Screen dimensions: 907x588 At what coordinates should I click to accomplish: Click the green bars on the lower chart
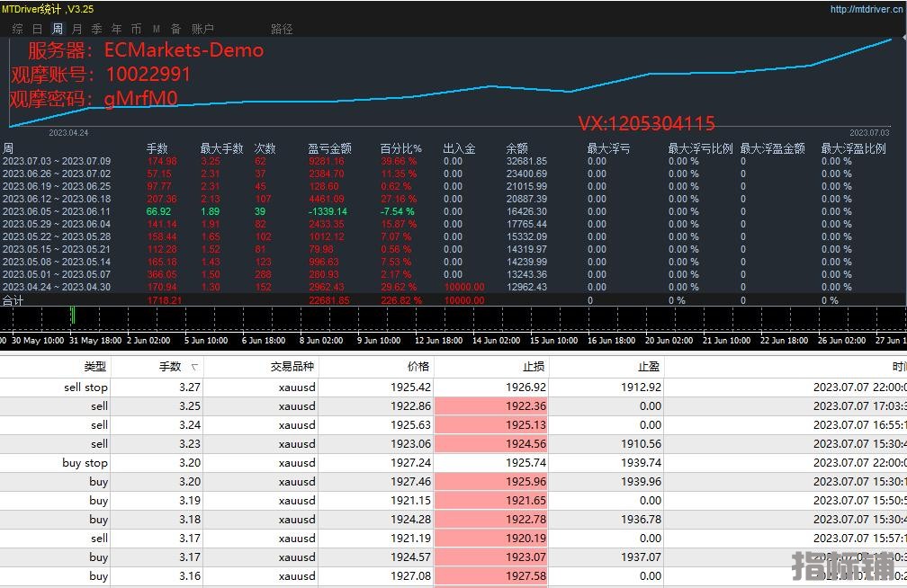[x=73, y=316]
